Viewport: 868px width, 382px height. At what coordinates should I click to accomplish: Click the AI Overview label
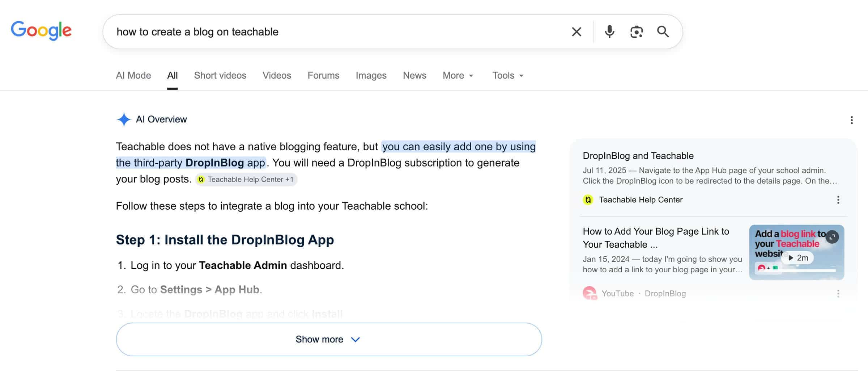(161, 119)
